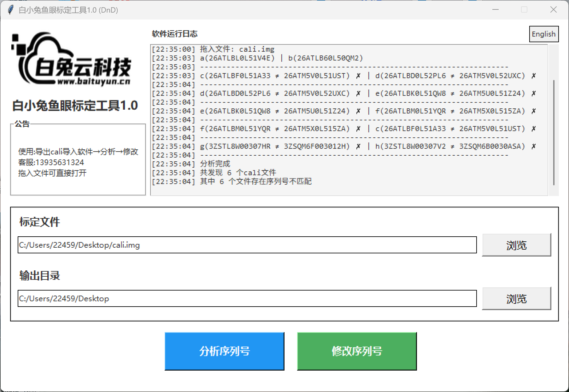569x392 pixels.
Task: Click the blue 分析序列号 button
Action: tap(224, 351)
